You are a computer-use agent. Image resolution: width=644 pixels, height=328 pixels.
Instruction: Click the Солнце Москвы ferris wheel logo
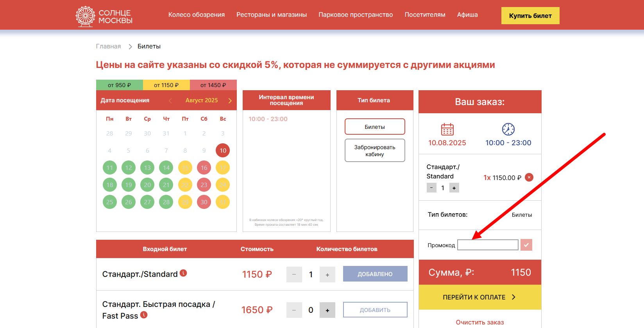(x=86, y=16)
